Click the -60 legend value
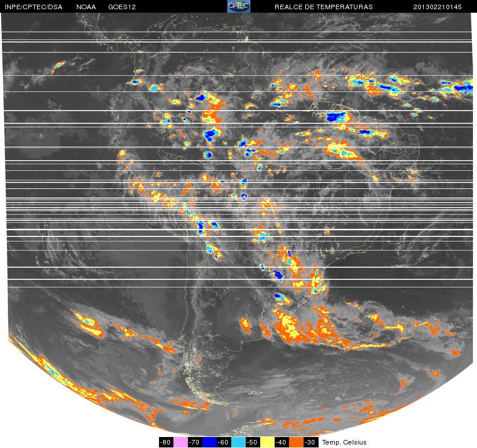Image resolution: width=477 pixels, height=448 pixels. 224,442
